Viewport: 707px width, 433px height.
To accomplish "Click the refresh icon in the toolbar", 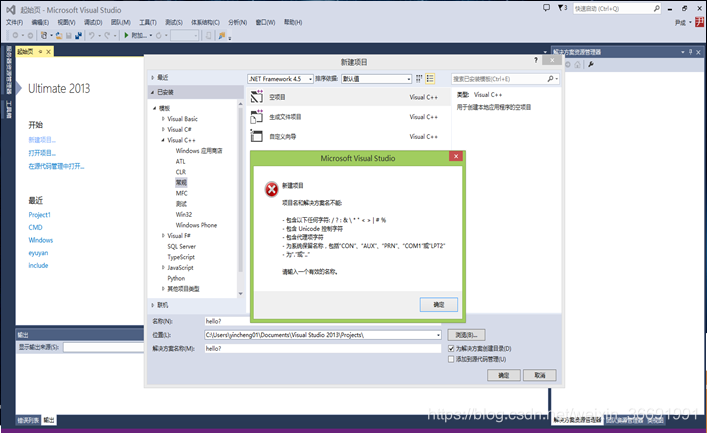I will point(158,35).
